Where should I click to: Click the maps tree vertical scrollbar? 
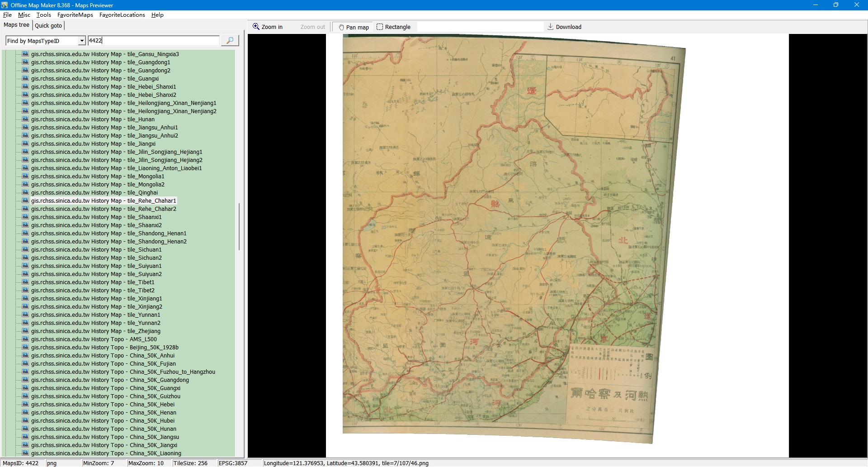tap(239, 226)
